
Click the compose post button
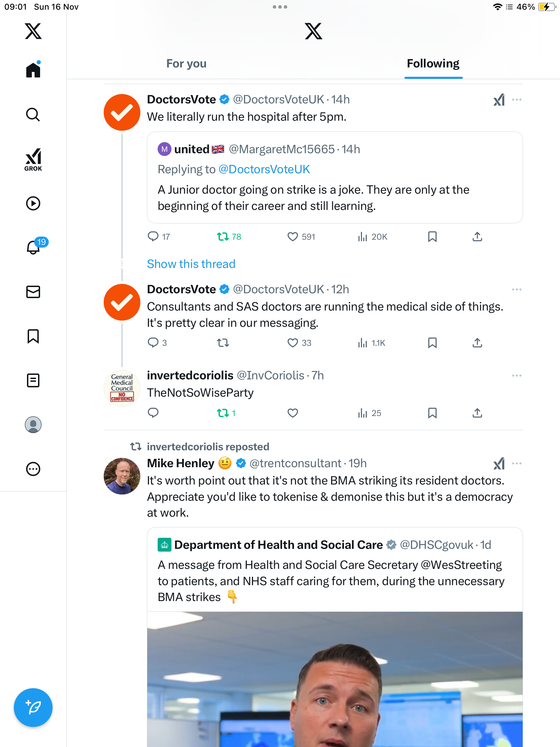point(33,708)
